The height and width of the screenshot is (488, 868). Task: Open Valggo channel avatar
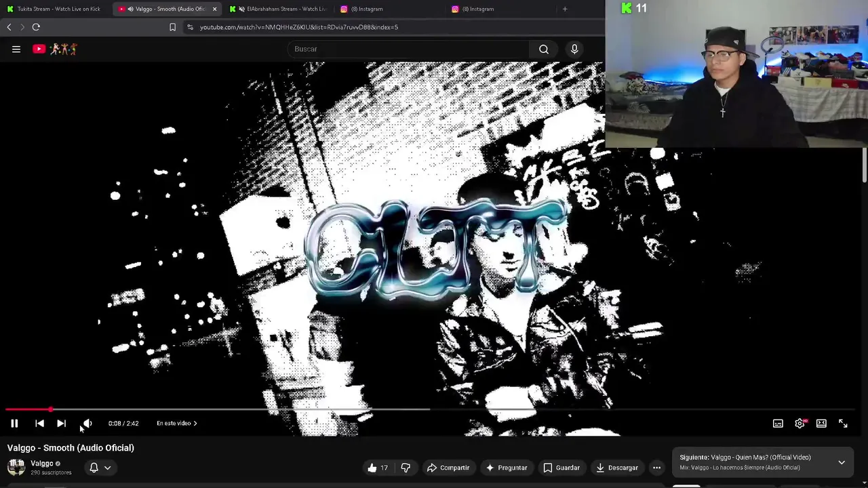pyautogui.click(x=16, y=467)
